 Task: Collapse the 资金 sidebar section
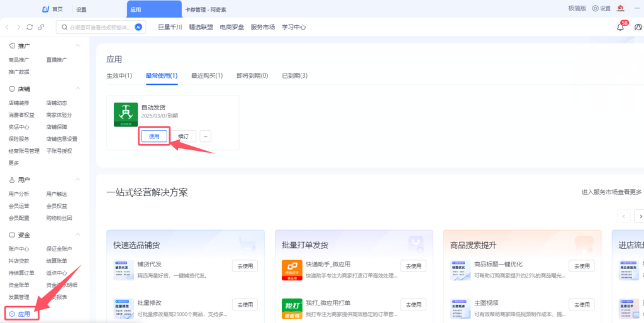[x=77, y=235]
